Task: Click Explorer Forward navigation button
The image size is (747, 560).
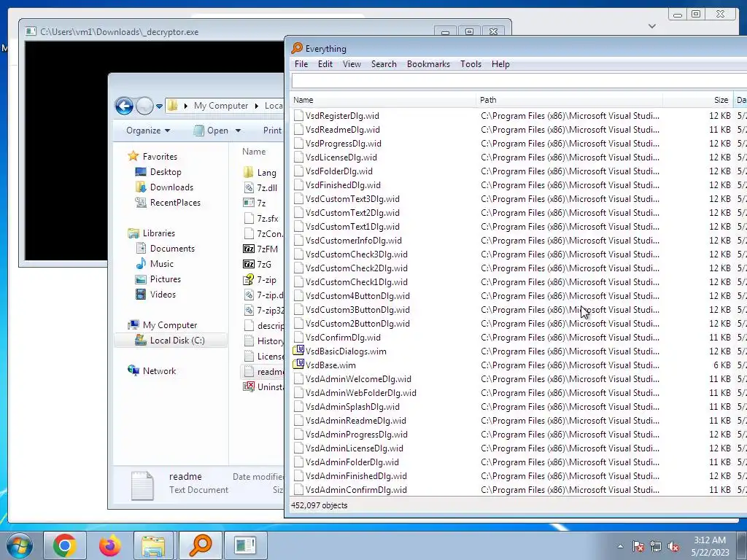Action: pyautogui.click(x=144, y=106)
